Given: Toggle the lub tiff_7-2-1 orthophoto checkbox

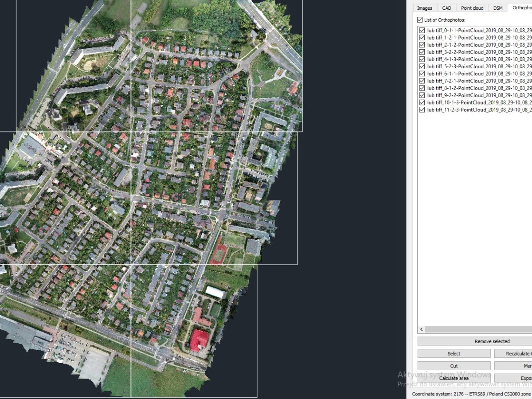Looking at the screenshot, I should pyautogui.click(x=422, y=81).
